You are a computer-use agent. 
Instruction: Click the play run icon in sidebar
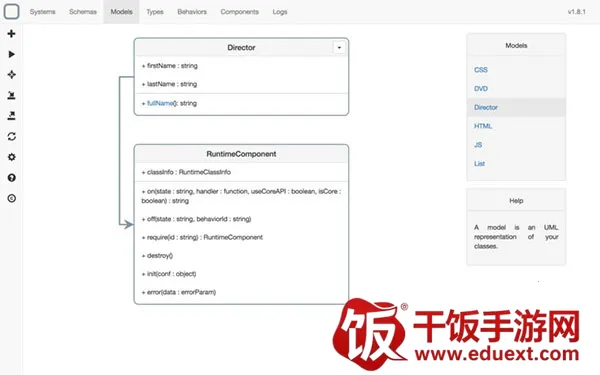[11, 54]
